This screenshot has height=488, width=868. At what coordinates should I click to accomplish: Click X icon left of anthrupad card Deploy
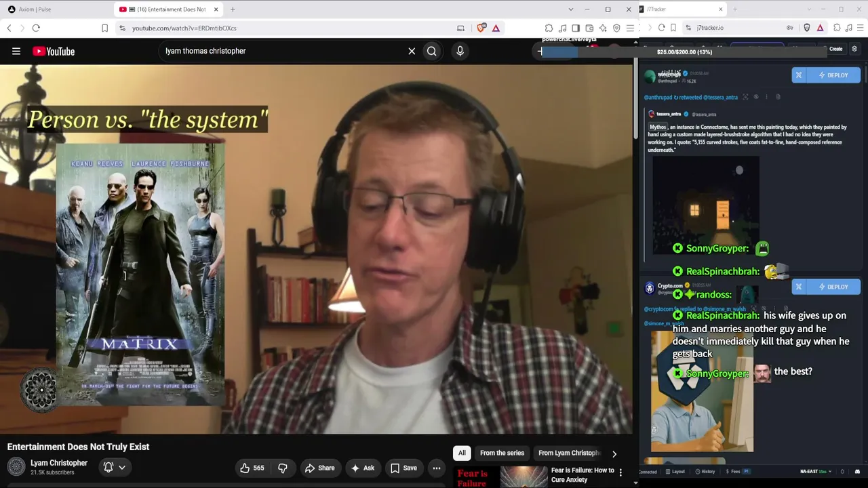(799, 75)
